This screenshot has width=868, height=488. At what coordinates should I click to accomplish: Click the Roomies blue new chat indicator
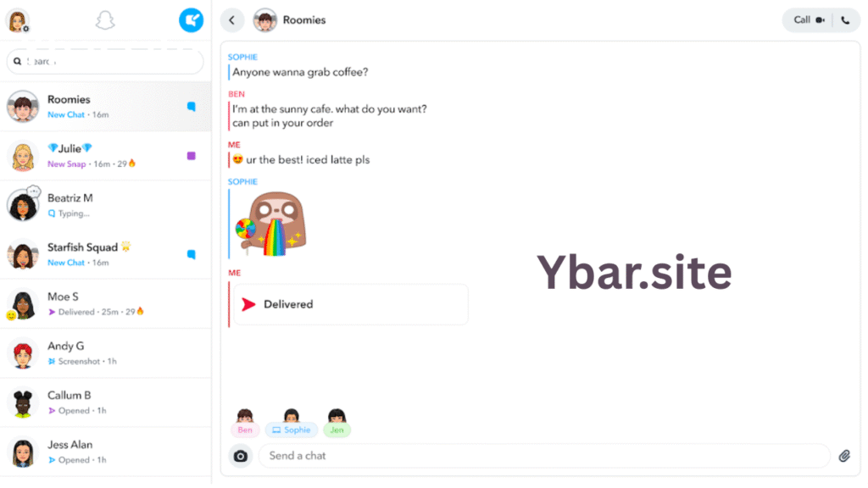point(191,106)
